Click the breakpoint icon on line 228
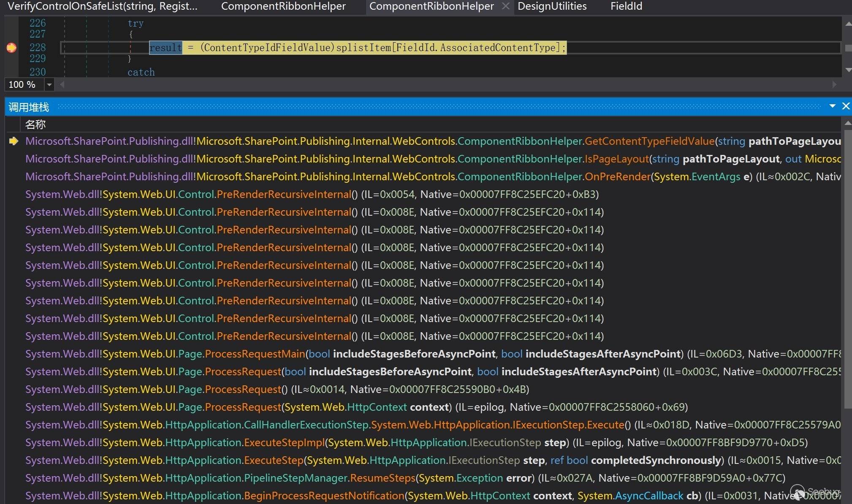The width and height of the screenshot is (852, 504). [x=11, y=48]
